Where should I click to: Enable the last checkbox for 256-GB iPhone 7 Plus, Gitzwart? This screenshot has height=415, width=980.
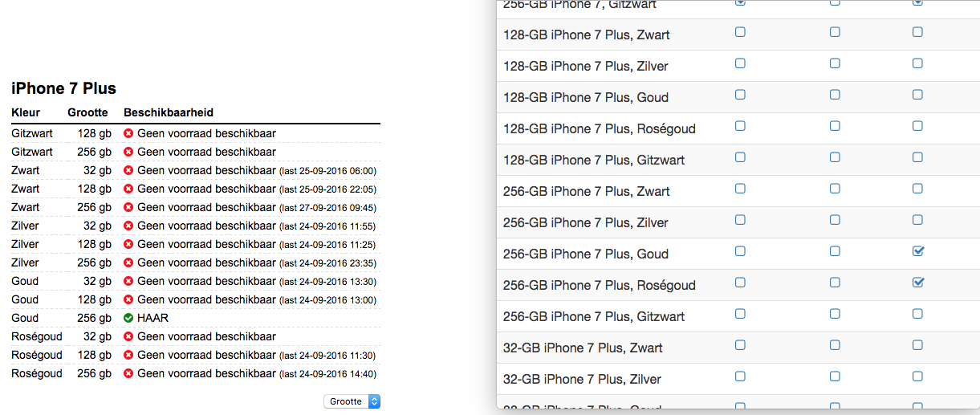[x=917, y=314]
